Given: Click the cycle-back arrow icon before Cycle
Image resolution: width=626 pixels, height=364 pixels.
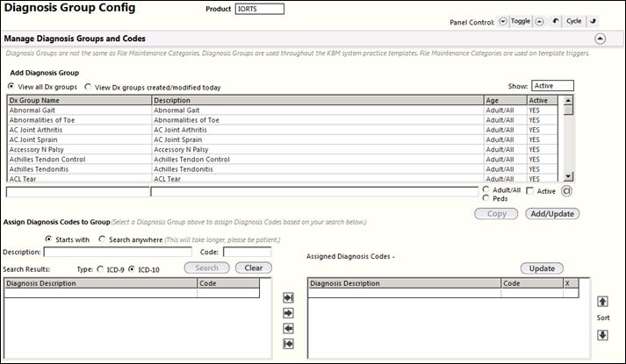Looking at the screenshot, I should coord(556,22).
